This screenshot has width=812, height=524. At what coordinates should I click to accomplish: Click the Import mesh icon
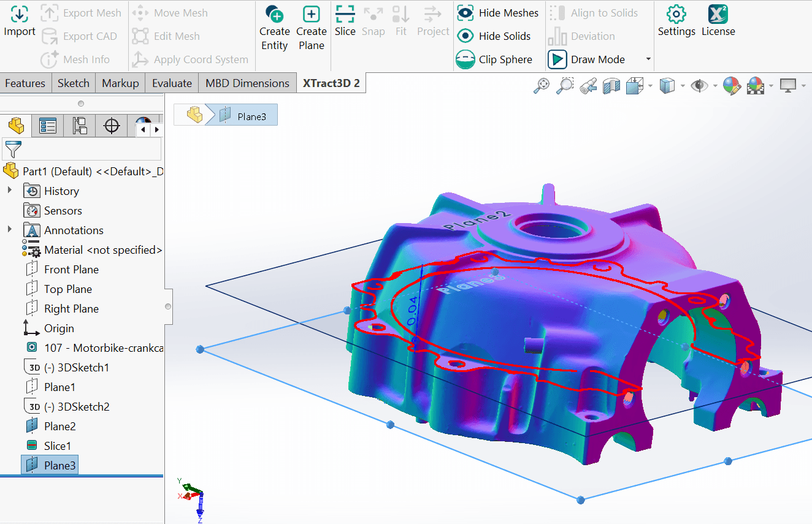pyautogui.click(x=20, y=15)
